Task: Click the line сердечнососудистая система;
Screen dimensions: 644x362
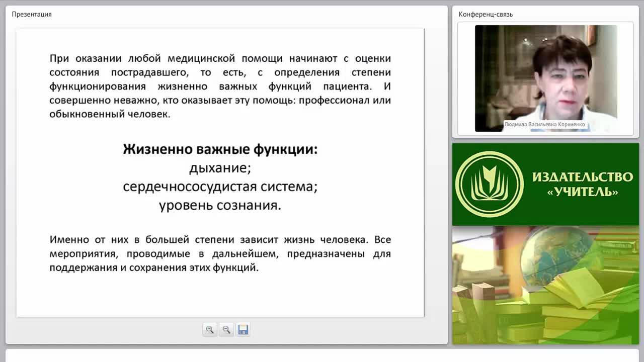Action: click(220, 187)
